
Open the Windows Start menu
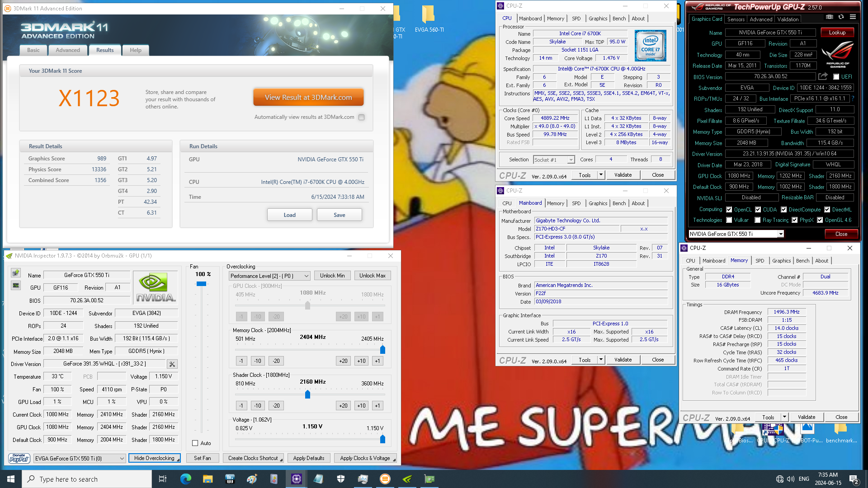(x=11, y=479)
